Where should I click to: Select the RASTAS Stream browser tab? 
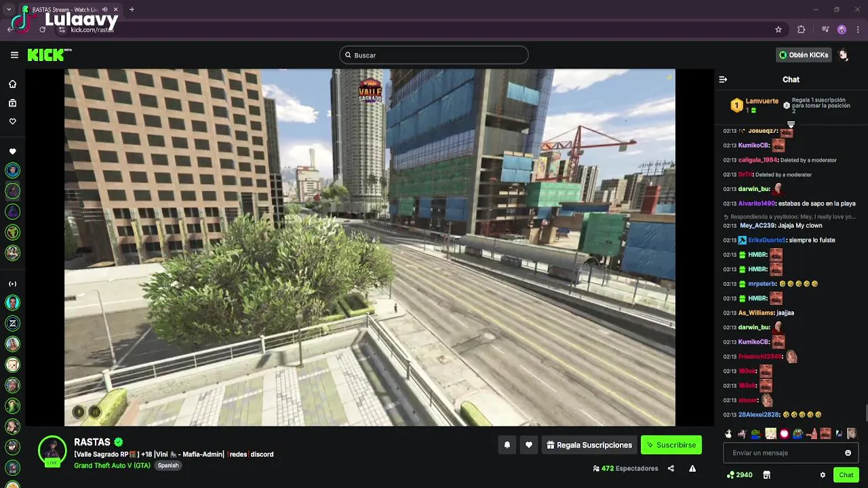click(69, 9)
